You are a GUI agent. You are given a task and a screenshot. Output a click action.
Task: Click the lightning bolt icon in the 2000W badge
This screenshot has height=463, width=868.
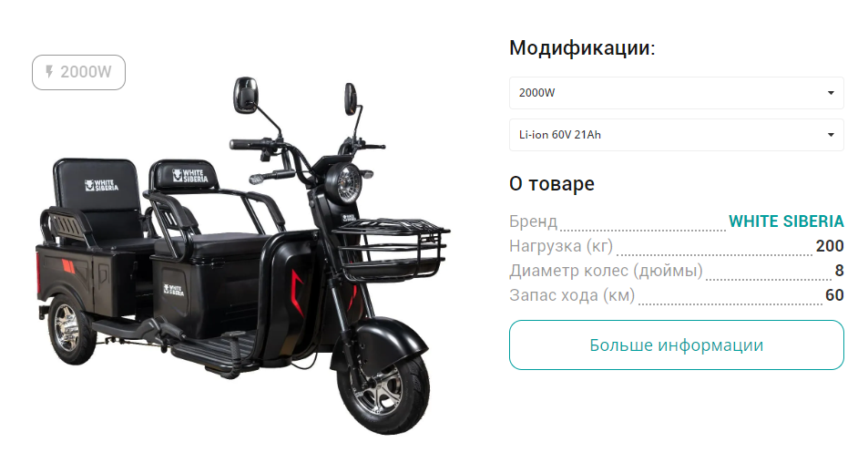pyautogui.click(x=49, y=72)
